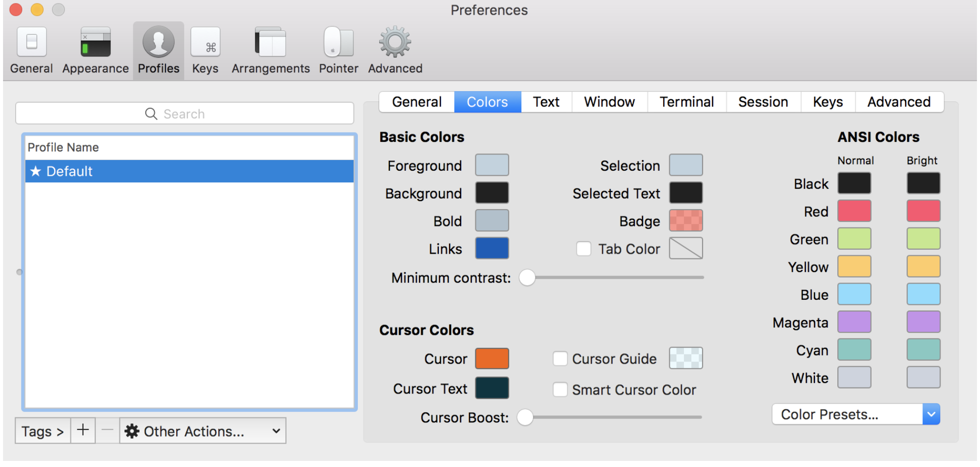Open the General preferences pane icon
The width and height of the screenshot is (980, 467).
(x=31, y=42)
